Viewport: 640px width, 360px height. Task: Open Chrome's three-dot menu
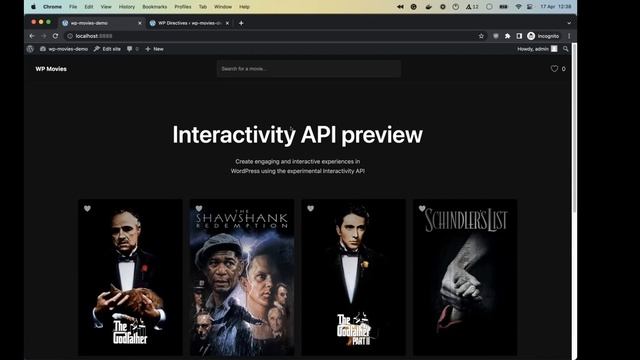coord(569,36)
